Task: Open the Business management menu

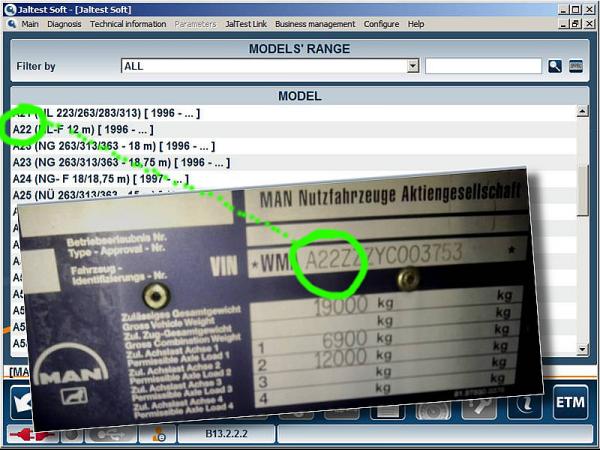Action: click(x=315, y=24)
